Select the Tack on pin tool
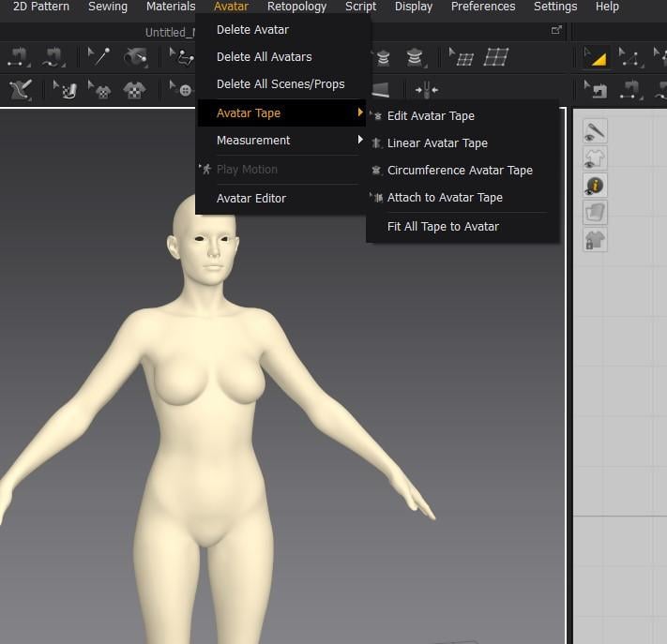Screen dimensions: 667x644 (99, 56)
